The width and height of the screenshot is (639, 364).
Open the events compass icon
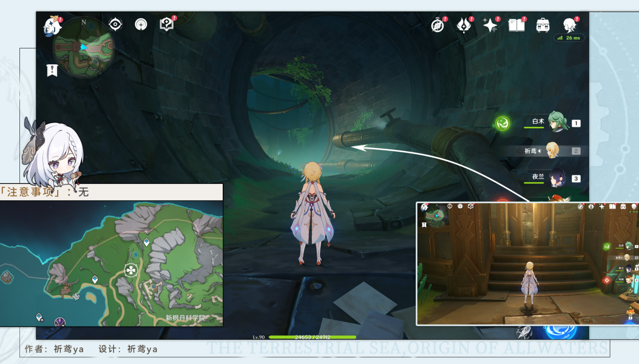(x=438, y=25)
